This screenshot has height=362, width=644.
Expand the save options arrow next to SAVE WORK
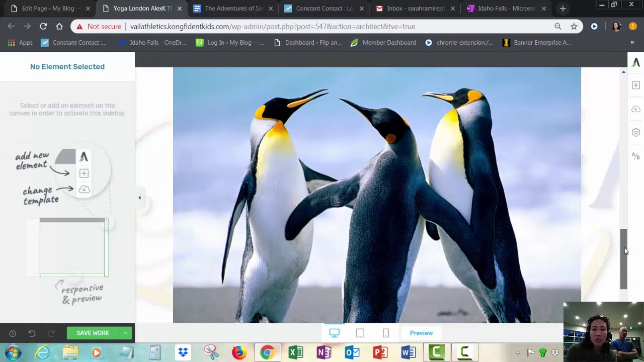pyautogui.click(x=125, y=333)
